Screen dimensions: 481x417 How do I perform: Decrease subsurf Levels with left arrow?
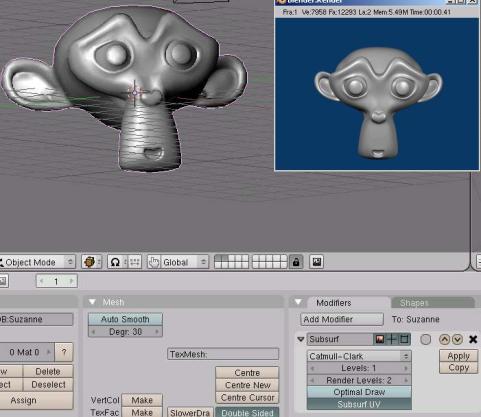tap(312, 368)
